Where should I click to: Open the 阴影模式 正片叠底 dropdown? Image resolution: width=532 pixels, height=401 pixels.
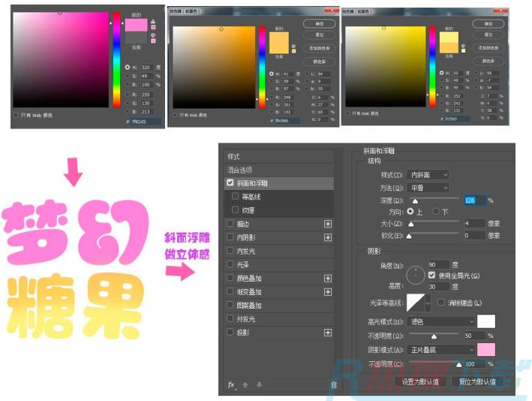pos(443,349)
